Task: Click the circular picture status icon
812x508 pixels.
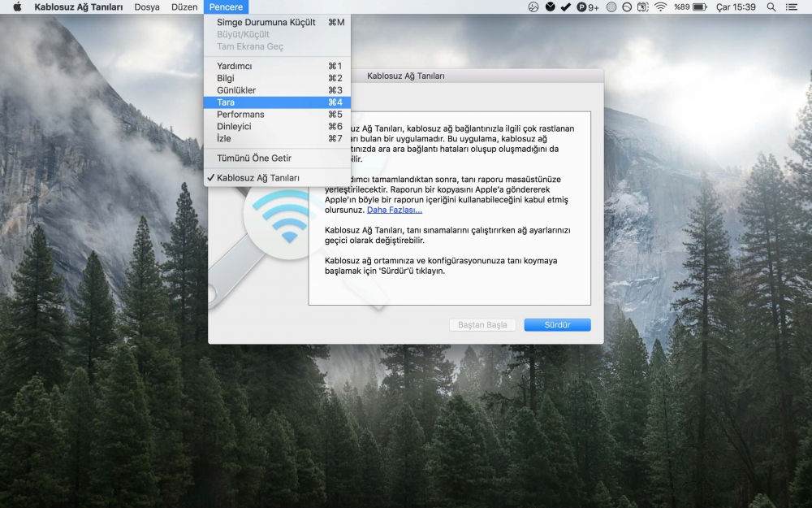Action: click(533, 7)
